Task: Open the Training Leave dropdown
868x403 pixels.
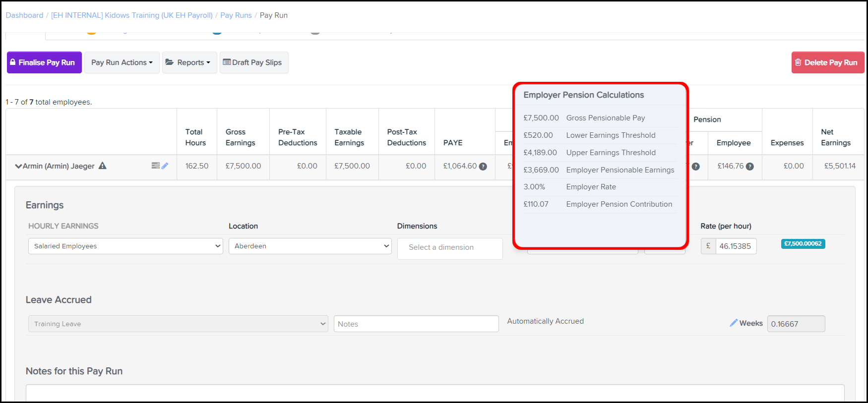Action: tap(178, 324)
